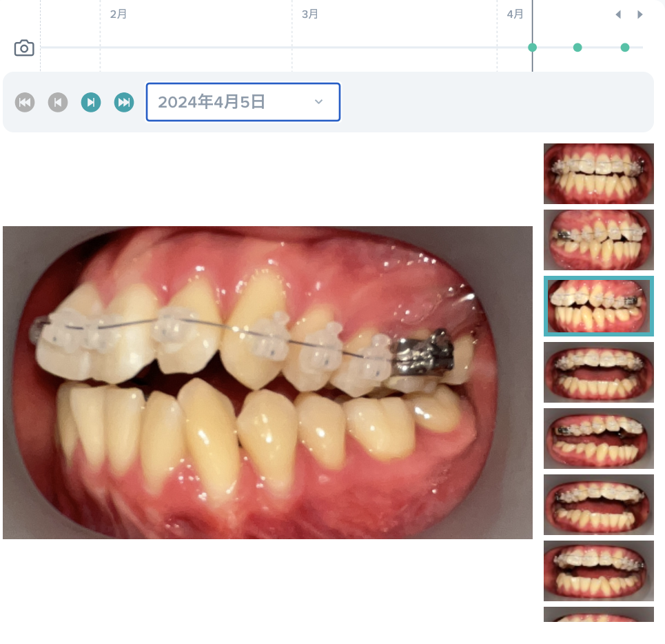Select the middle green timeline dot
Image resolution: width=665 pixels, height=644 pixels.
click(x=577, y=48)
